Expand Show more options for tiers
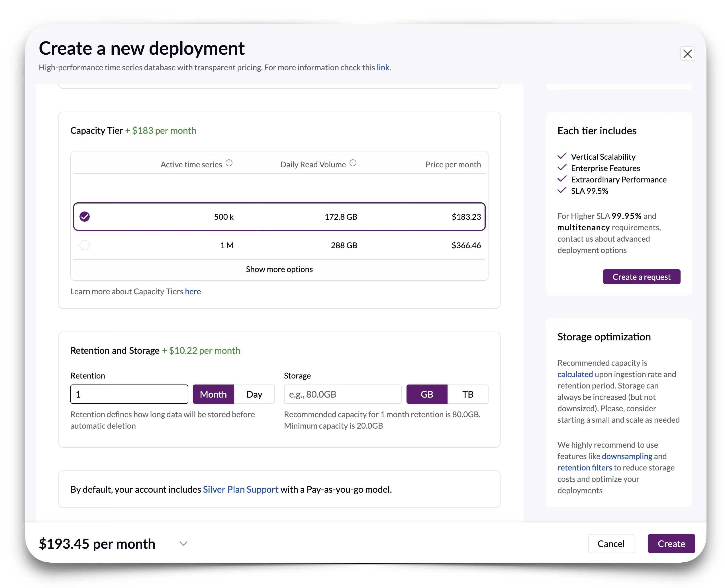725x588 pixels. coord(279,269)
